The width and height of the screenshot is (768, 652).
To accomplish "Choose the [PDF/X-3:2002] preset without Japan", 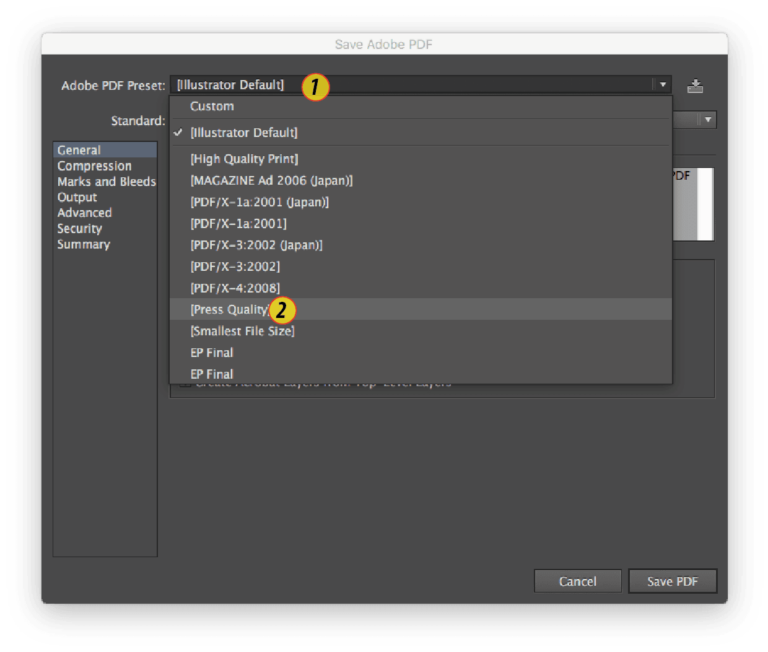I will tap(235, 267).
